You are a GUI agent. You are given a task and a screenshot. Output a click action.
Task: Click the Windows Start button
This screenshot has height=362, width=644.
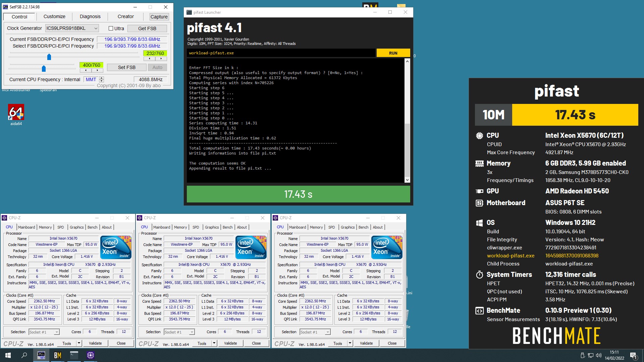coord(8,355)
